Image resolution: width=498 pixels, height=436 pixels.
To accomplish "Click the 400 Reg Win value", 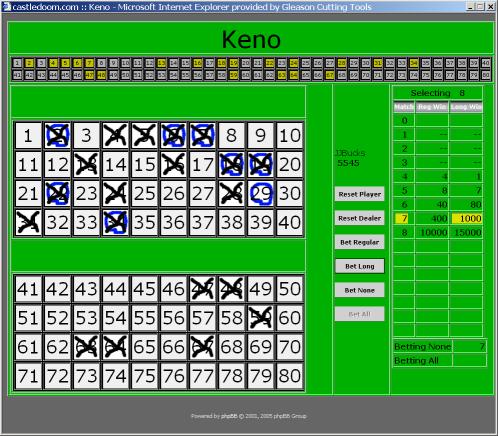I will [439, 219].
